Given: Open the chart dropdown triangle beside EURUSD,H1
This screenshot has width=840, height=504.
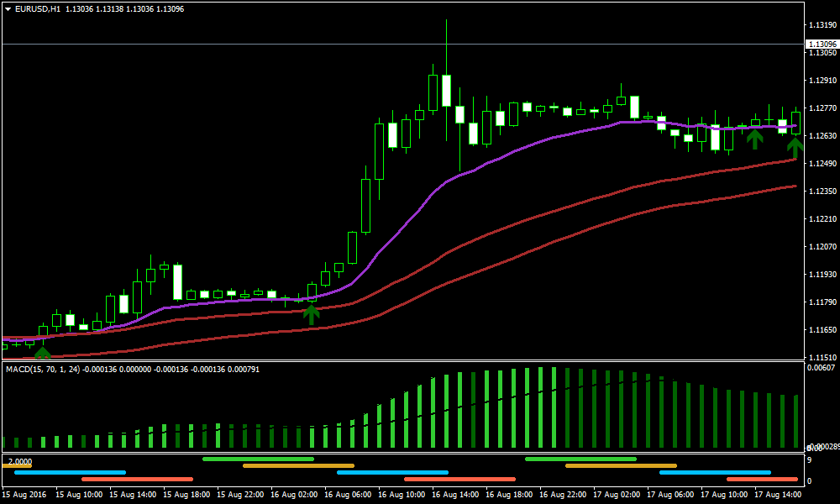Looking at the screenshot, I should pyautogui.click(x=8, y=8).
